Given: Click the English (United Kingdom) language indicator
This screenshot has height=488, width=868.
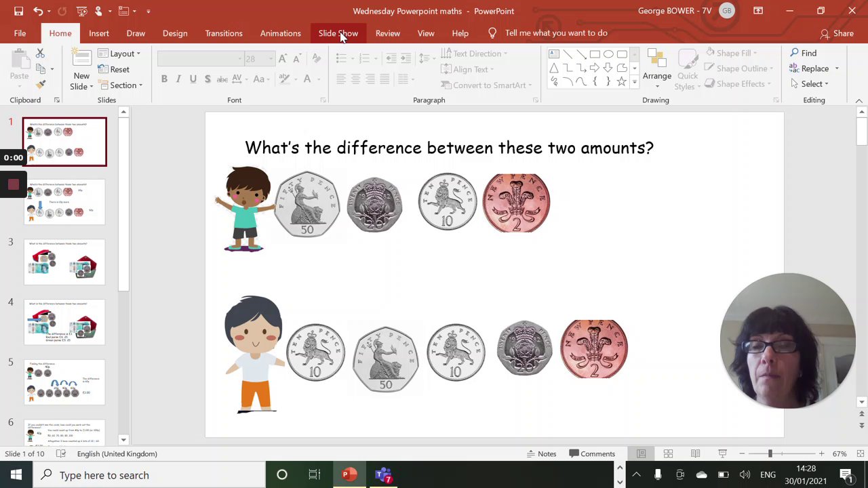Looking at the screenshot, I should tap(117, 453).
